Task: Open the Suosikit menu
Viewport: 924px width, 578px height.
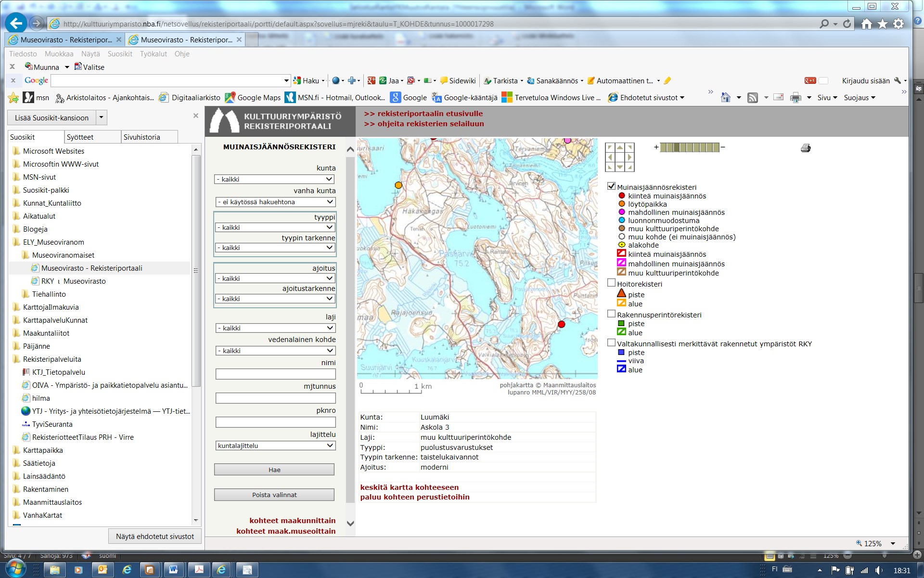Action: [120, 54]
